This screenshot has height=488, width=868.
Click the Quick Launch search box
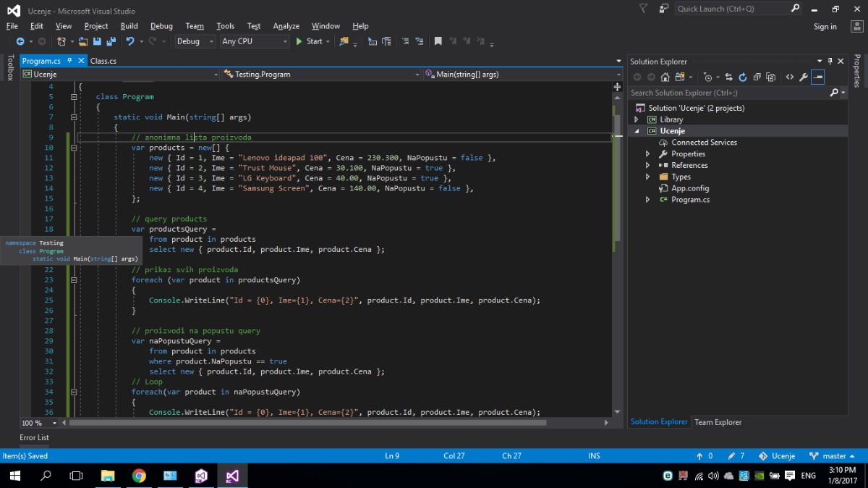tap(731, 9)
